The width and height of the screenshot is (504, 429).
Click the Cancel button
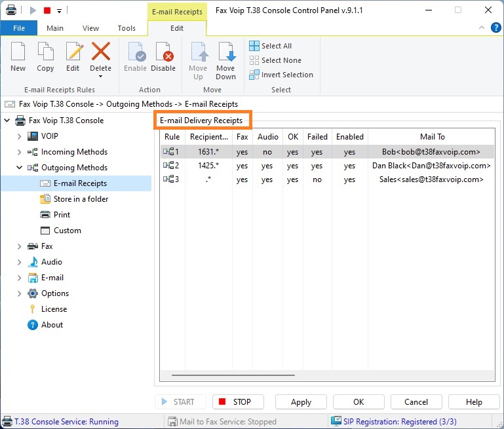click(416, 402)
